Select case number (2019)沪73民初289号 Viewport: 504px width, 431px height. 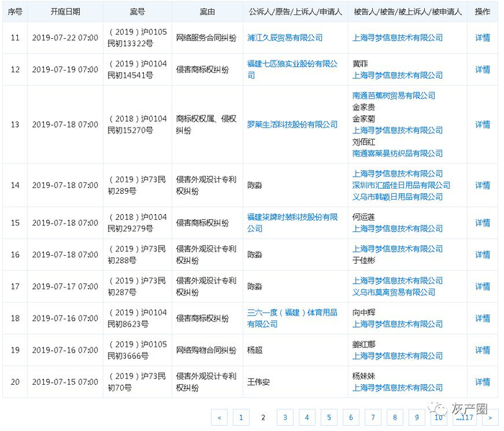[x=138, y=185]
